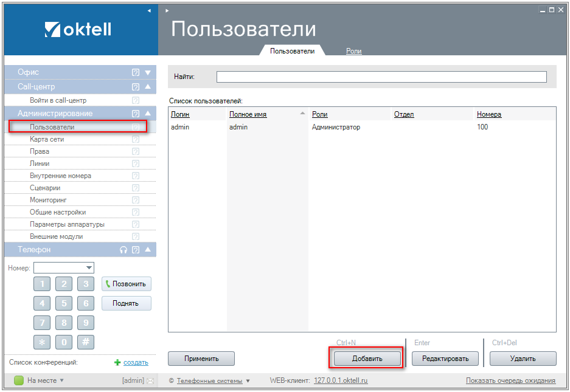Image resolution: width=570 pixels, height=392 pixels.
Task: Click the headset icon in Телефон header
Action: (123, 250)
